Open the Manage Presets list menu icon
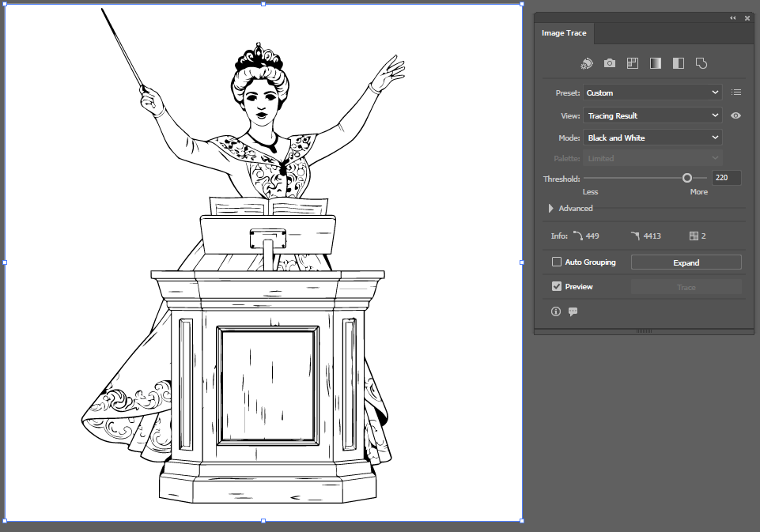760x532 pixels. [x=736, y=92]
